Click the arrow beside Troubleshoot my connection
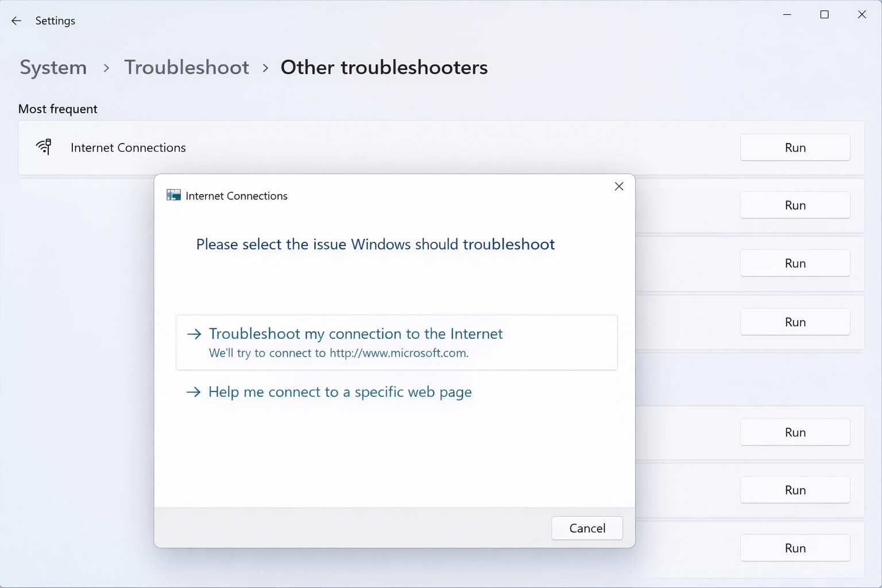 (194, 333)
